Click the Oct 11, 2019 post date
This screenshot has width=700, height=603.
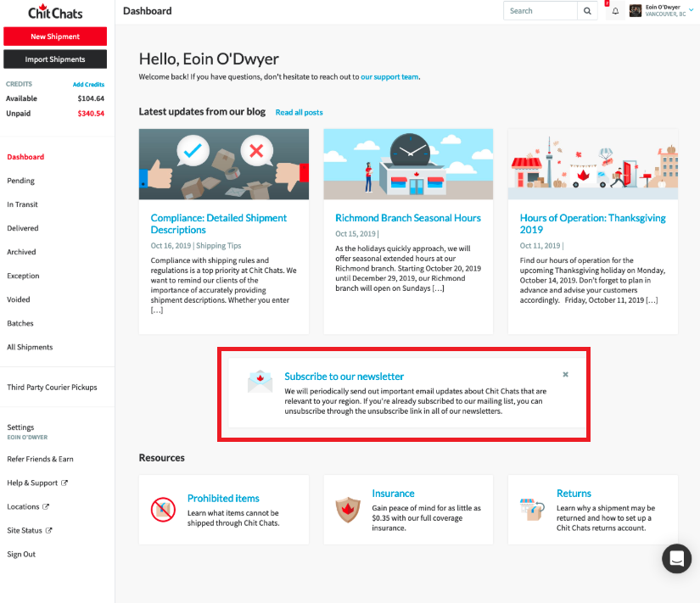[540, 245]
